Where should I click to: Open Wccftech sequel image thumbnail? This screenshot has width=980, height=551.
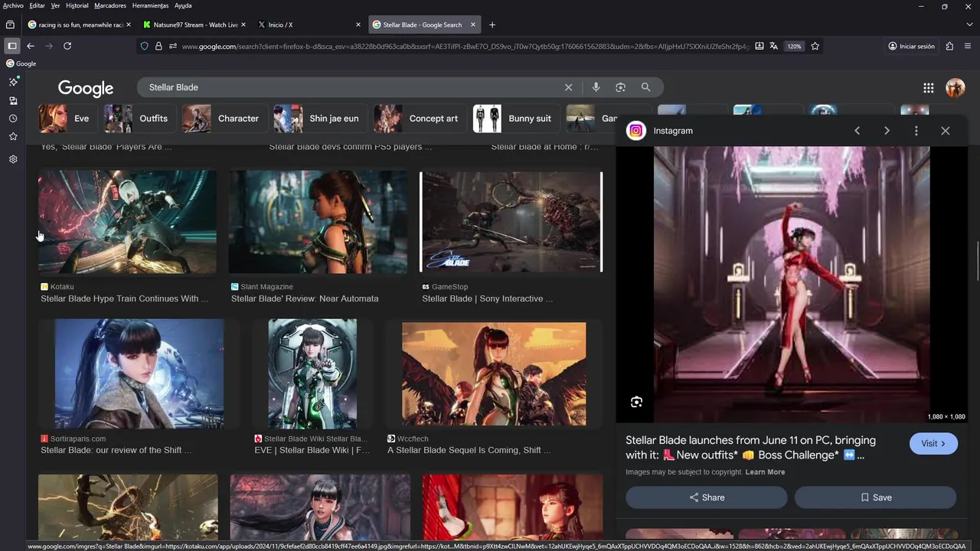[494, 373]
